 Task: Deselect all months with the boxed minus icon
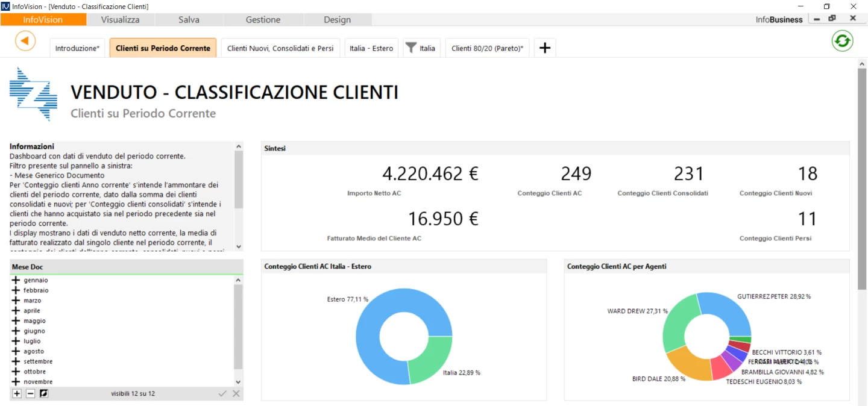pos(30,393)
